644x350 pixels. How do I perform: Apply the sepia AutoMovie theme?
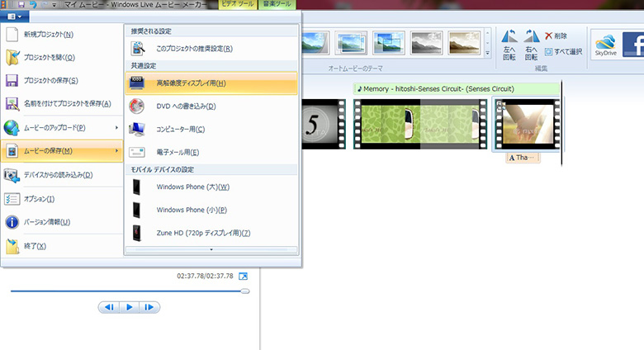point(465,43)
